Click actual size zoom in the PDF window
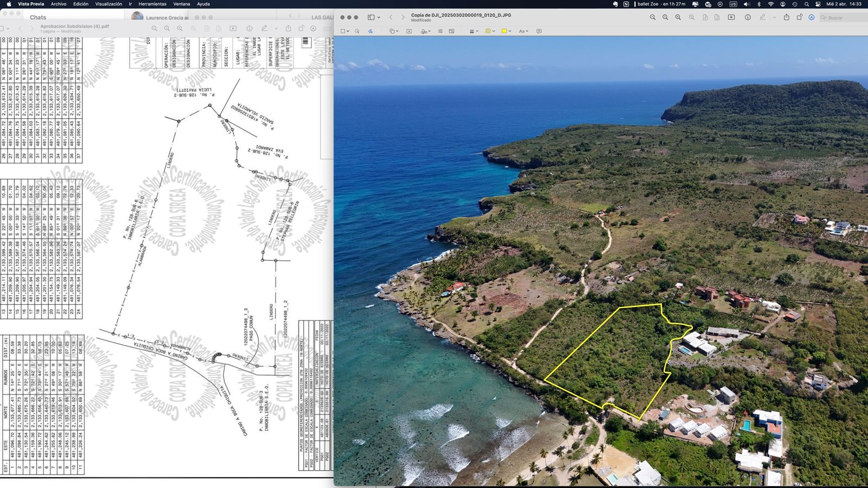This screenshot has width=868, height=488. click(167, 28)
